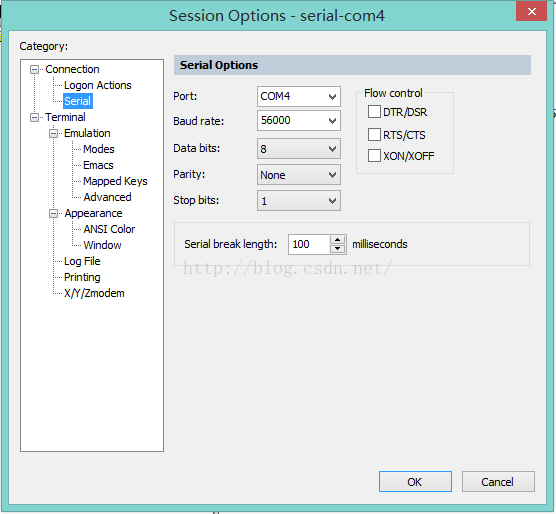The width and height of the screenshot is (556, 514).
Task: Click OK to save session options
Action: (x=415, y=482)
